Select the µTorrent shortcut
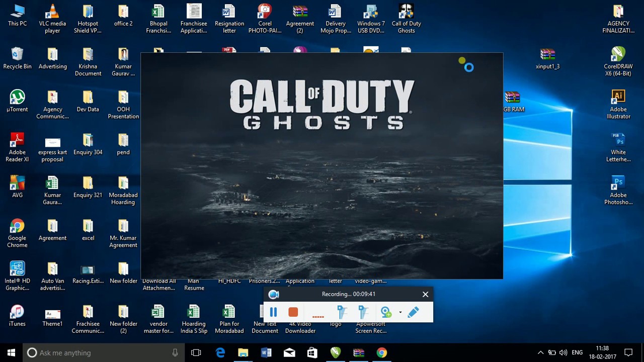 tap(17, 101)
